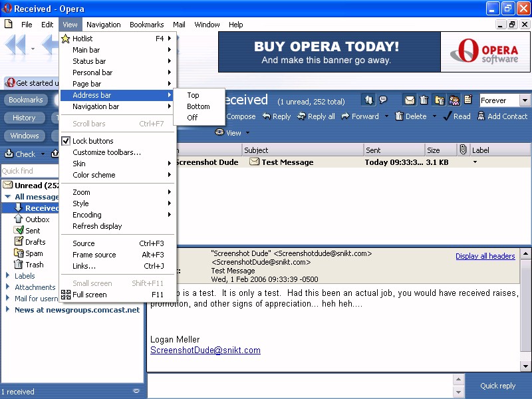Open the Bookmarks menu in menu bar
The image size is (532, 399).
[146, 25]
